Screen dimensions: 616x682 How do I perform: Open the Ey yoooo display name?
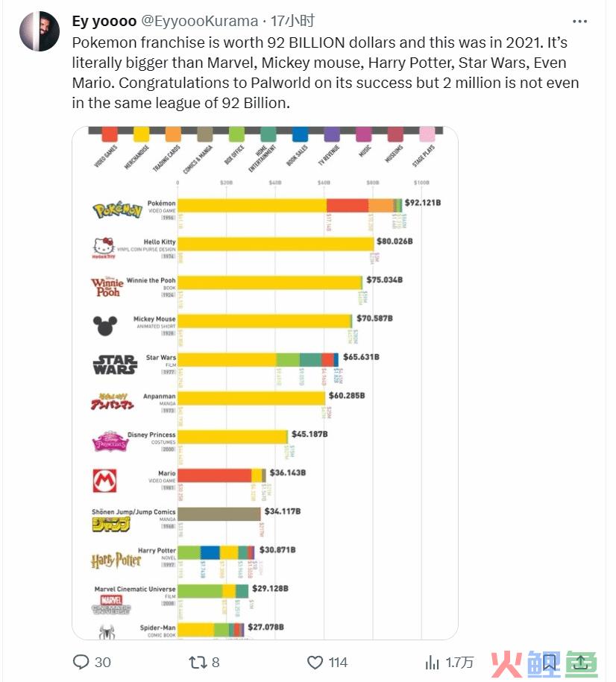coord(104,21)
